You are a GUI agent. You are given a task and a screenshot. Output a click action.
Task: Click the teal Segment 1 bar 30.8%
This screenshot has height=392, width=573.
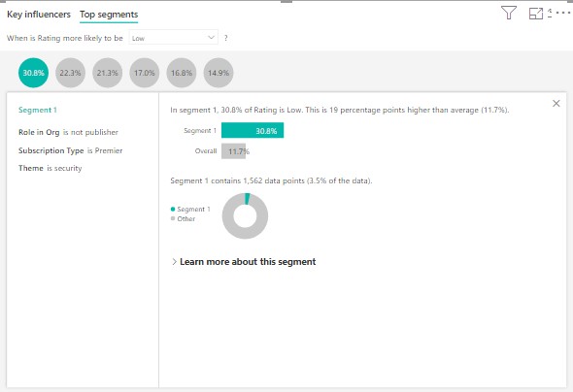click(x=253, y=130)
